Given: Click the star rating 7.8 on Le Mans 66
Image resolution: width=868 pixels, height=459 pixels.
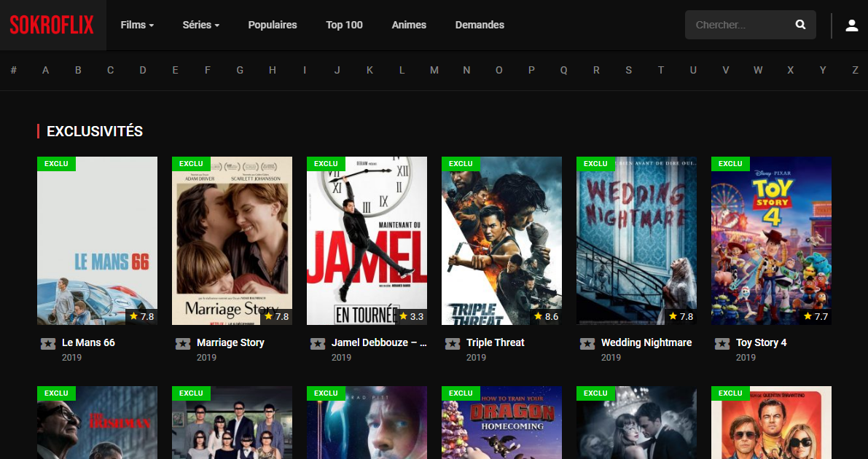Looking at the screenshot, I should tap(141, 317).
